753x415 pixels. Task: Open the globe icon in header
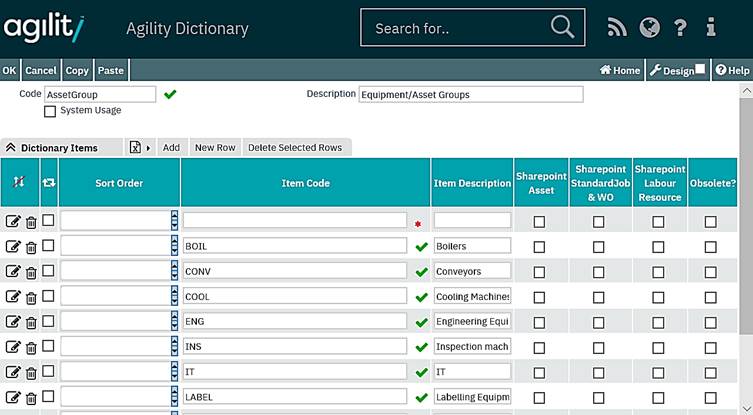(649, 28)
